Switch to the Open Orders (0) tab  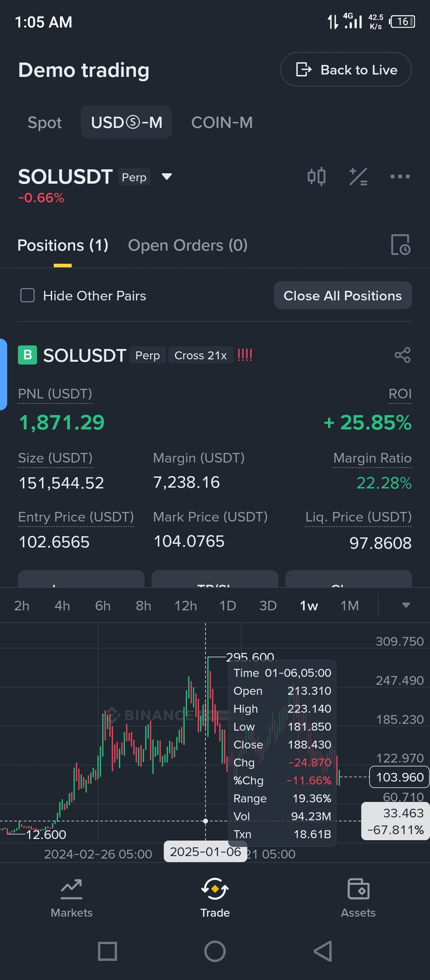click(188, 245)
